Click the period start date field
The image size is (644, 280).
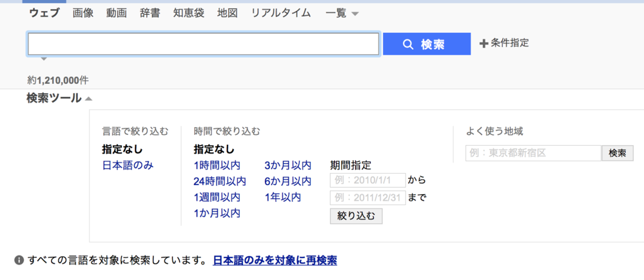(367, 180)
